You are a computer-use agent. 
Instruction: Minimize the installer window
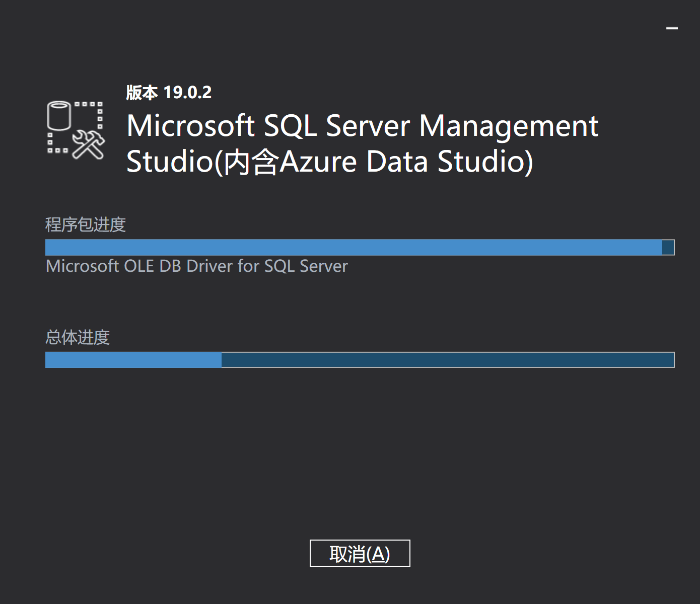(x=672, y=28)
